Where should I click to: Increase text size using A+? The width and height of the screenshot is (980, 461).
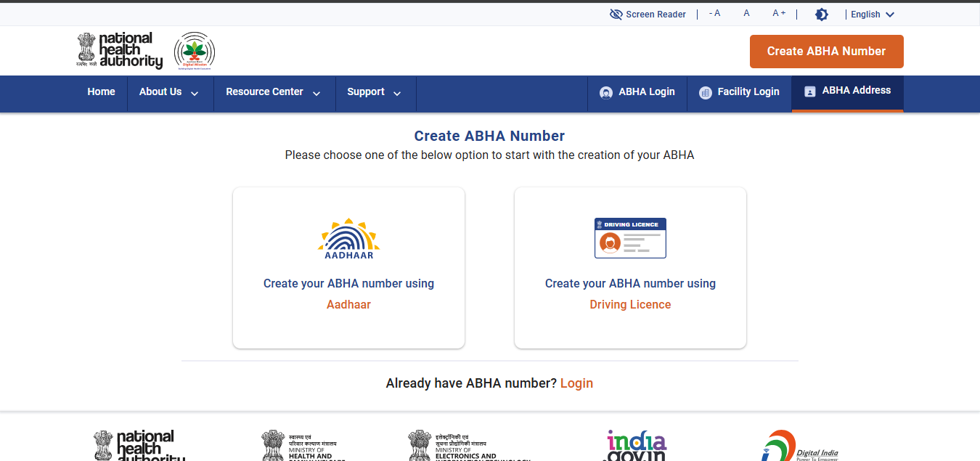778,13
